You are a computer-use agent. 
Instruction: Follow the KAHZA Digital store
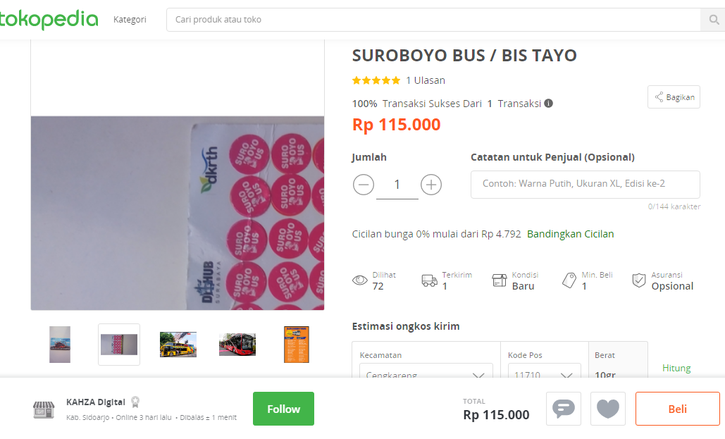point(283,408)
